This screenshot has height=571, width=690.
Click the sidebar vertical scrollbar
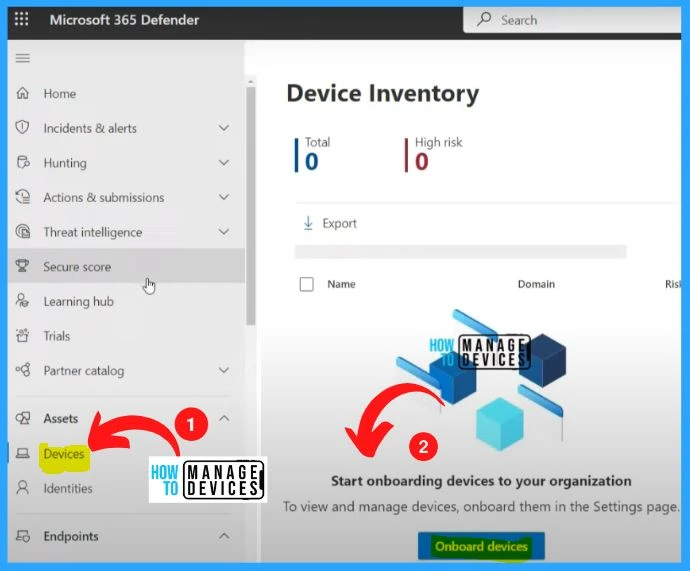click(x=251, y=206)
